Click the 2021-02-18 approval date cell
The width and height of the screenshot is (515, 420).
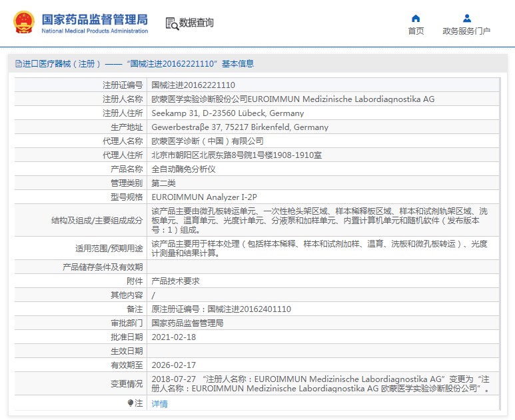174,337
